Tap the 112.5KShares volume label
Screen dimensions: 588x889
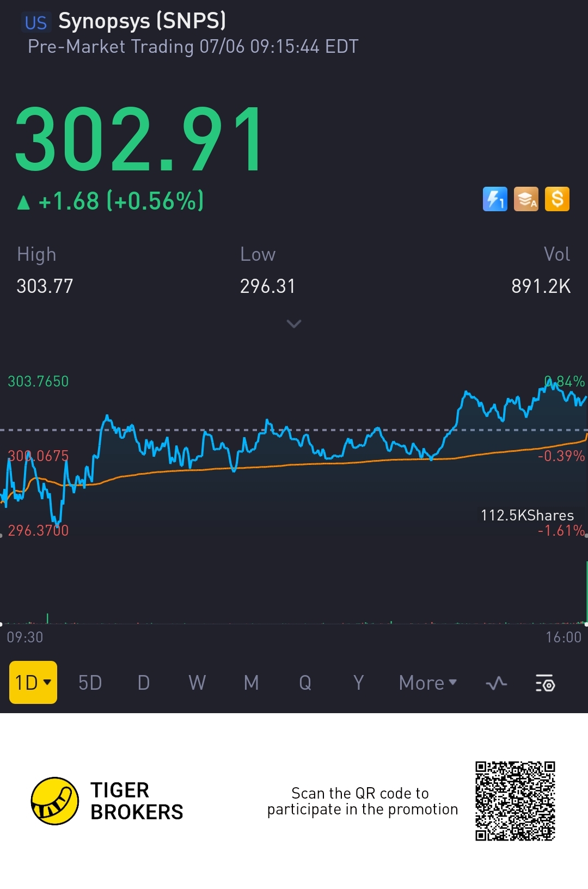(527, 515)
